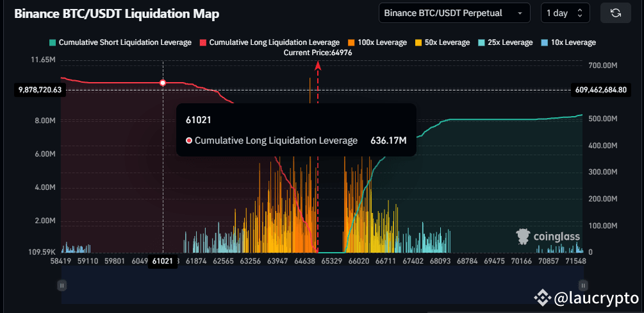Click the 100.00M right axis label
Screen dimensions: 644x313
[x=603, y=226]
